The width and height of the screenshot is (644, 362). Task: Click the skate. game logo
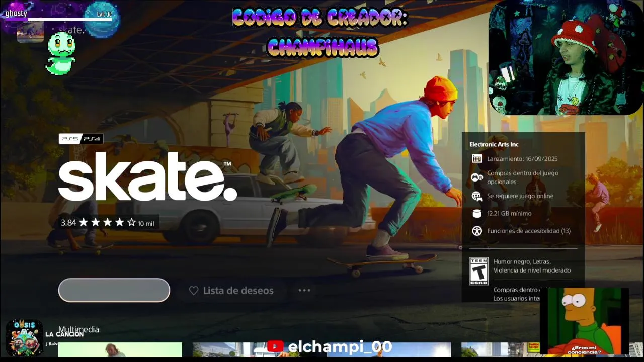click(x=147, y=176)
